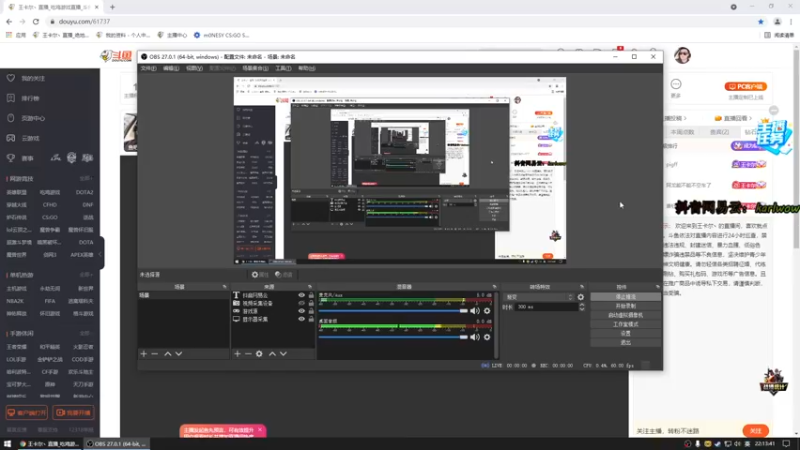Toggle visibility eye of video capture device source

coord(302,303)
